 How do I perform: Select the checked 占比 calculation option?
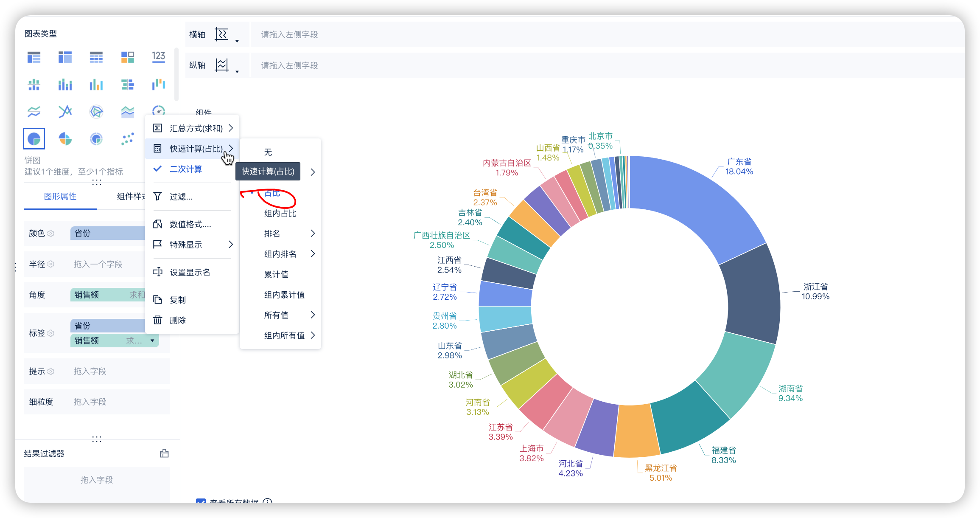click(272, 193)
